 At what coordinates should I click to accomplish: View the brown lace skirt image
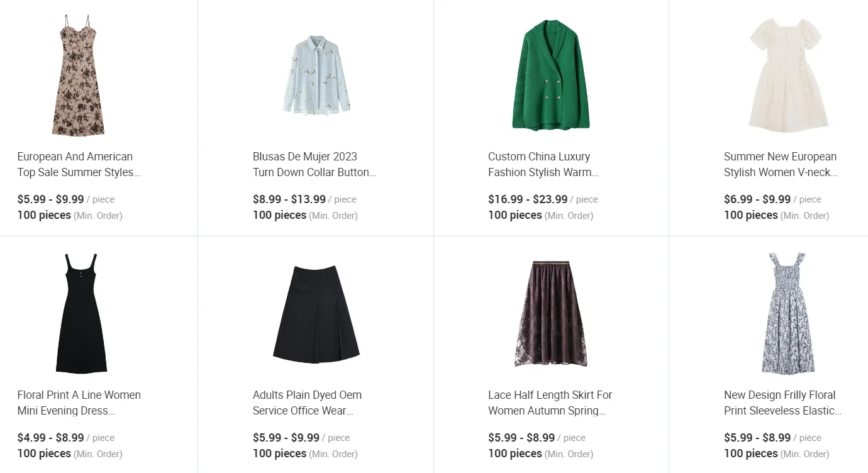pos(551,313)
